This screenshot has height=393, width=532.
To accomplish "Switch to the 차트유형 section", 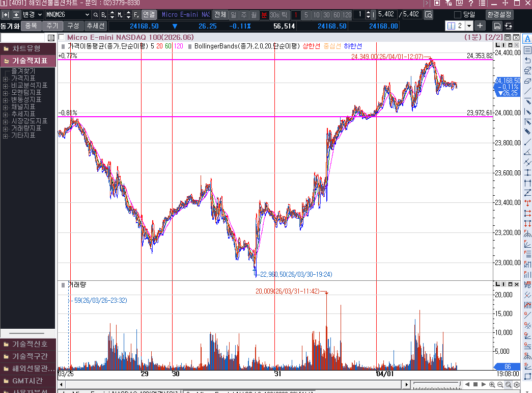I will tap(28, 48).
